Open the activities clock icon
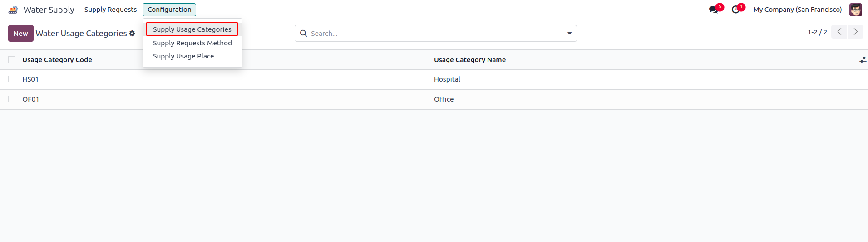 [x=736, y=10]
